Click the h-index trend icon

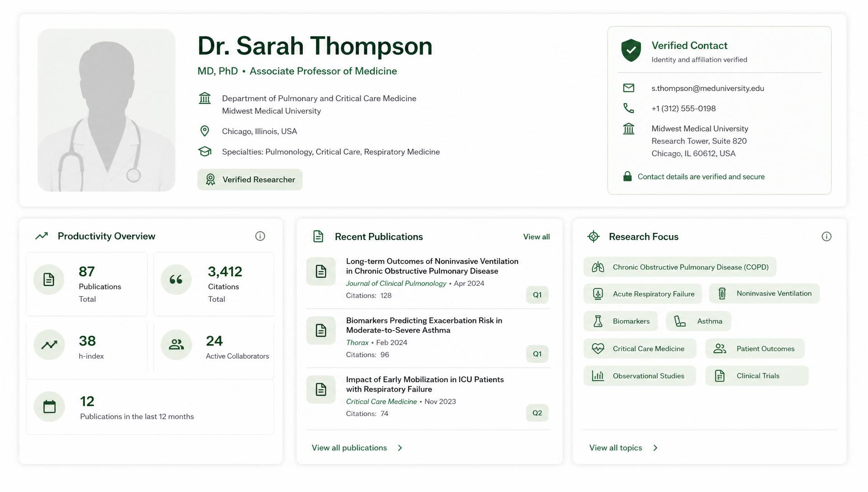click(x=49, y=345)
